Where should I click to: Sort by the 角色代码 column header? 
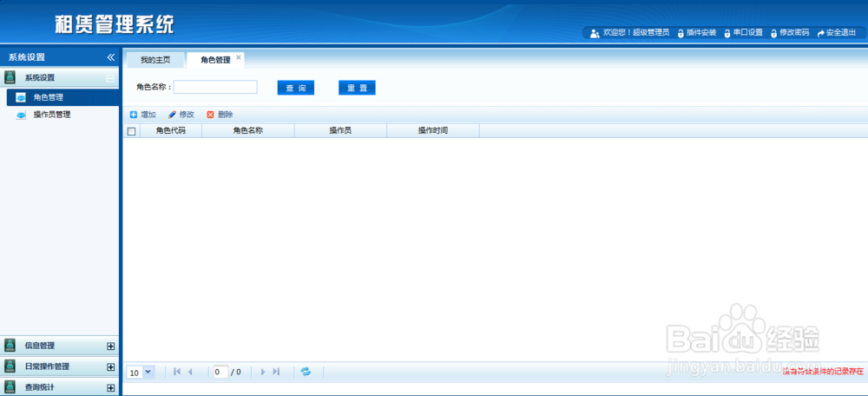[171, 131]
